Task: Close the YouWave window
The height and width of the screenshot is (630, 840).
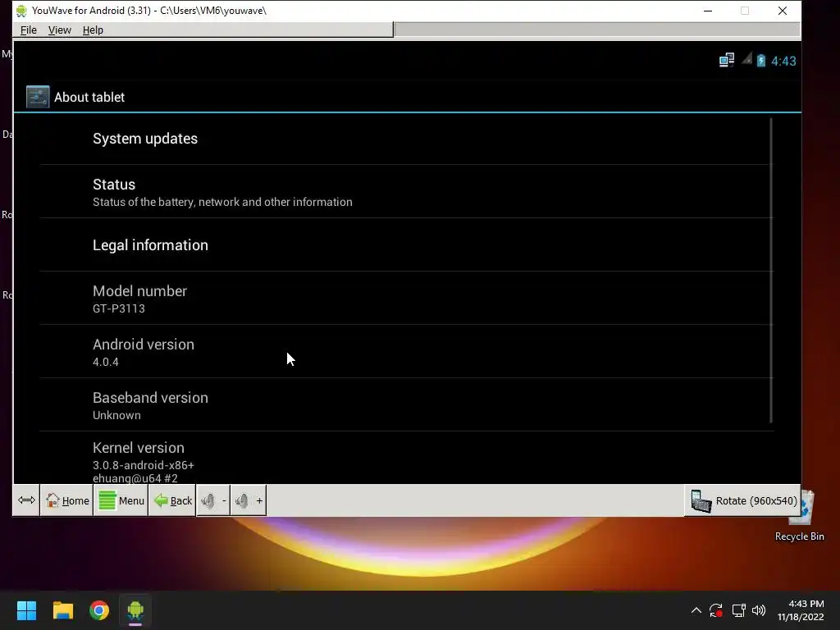Action: tap(782, 11)
